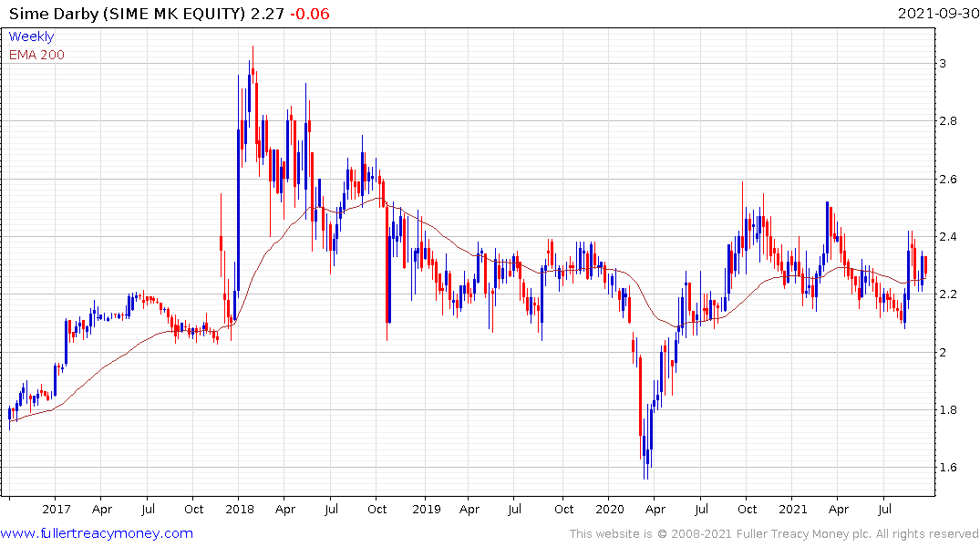This screenshot has height=547, width=980.
Task: Click the y-axis value 2.4
Action: click(948, 237)
